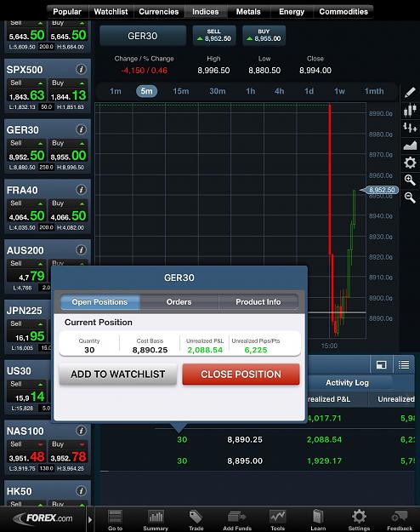Click the SELL 8,952.50 button above chart
Image resolution: width=420 pixels, height=532 pixels.
(x=214, y=35)
